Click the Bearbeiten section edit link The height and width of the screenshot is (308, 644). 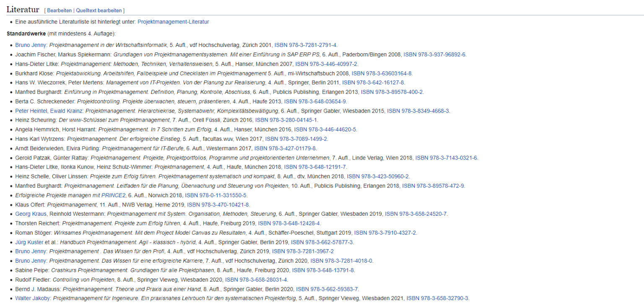[x=59, y=10]
